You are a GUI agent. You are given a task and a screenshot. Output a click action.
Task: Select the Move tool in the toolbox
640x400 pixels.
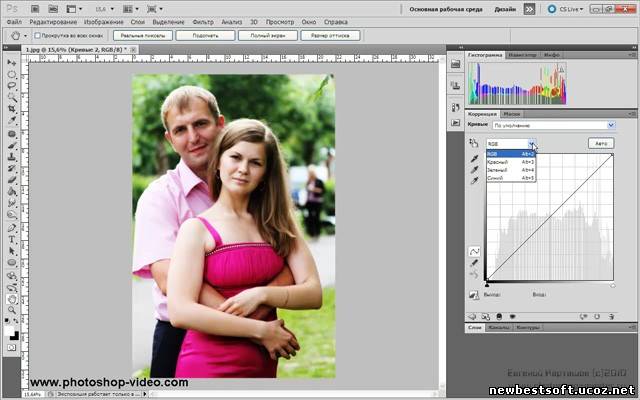pos(11,62)
